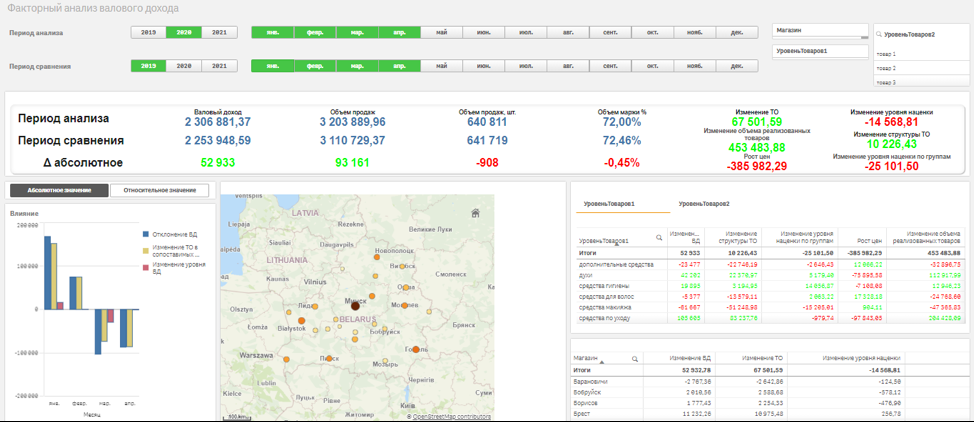Screen dimensions: 974x422
Task: Toggle май month in Период анализа
Action: pos(441,33)
